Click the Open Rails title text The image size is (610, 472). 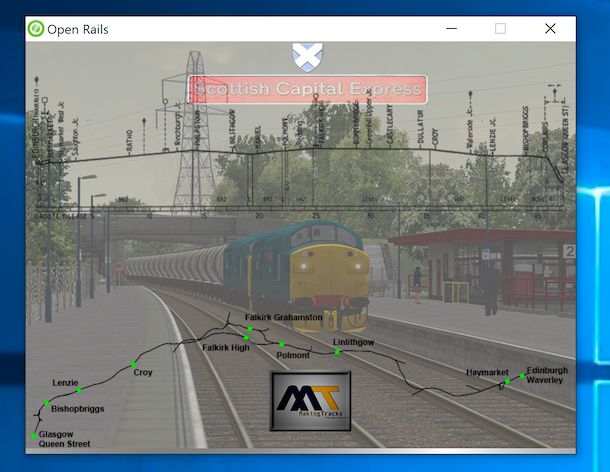point(78,30)
